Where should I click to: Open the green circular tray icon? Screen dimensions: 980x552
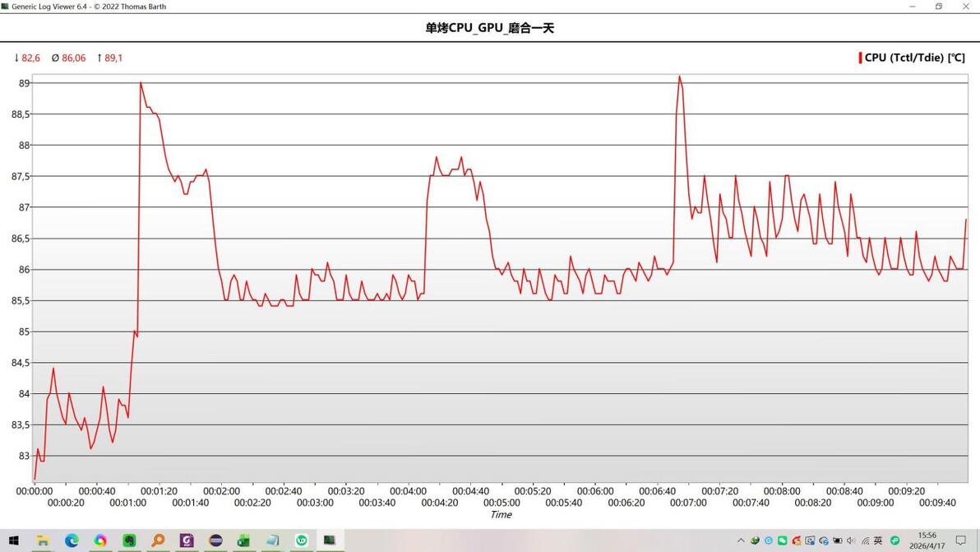(x=895, y=540)
